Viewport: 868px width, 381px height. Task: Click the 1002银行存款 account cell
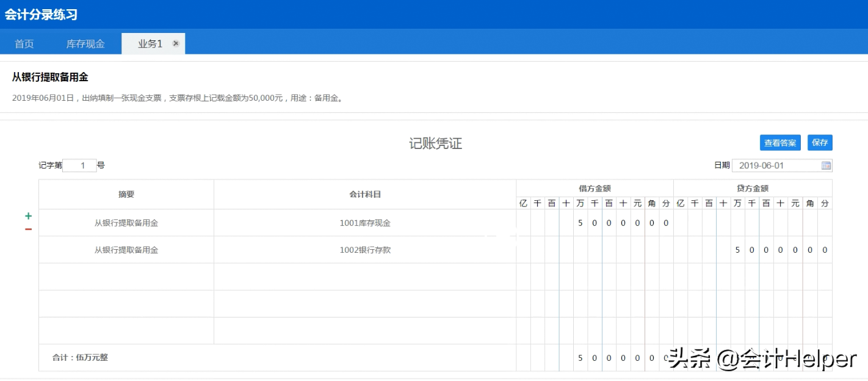(364, 250)
